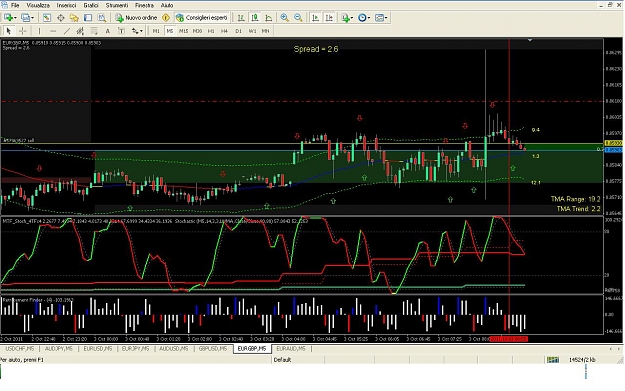Show the Data Window crosshair icon
This screenshot has height=391, width=625.
[x=61, y=18]
